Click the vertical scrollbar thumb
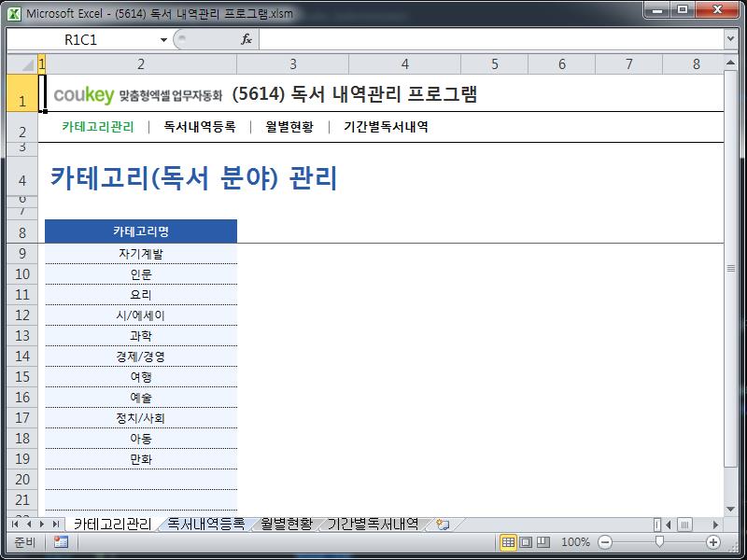The image size is (747, 560). click(730, 269)
